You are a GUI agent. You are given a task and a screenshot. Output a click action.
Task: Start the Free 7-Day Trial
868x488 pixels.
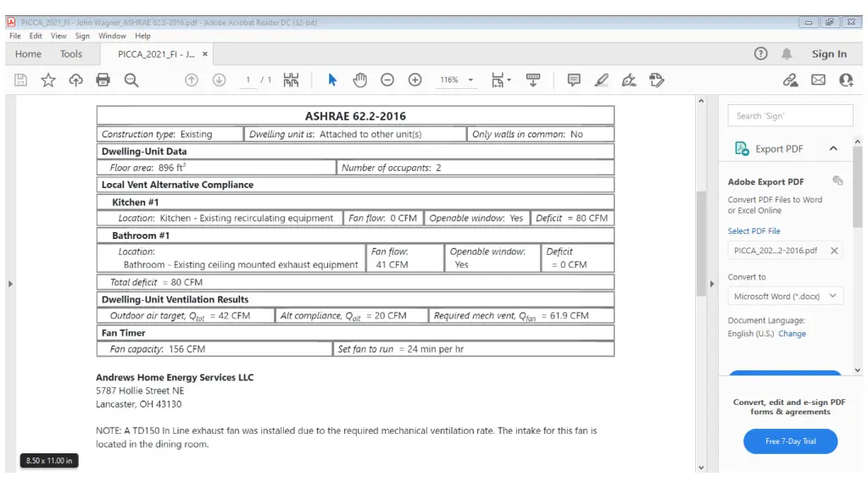coord(790,441)
